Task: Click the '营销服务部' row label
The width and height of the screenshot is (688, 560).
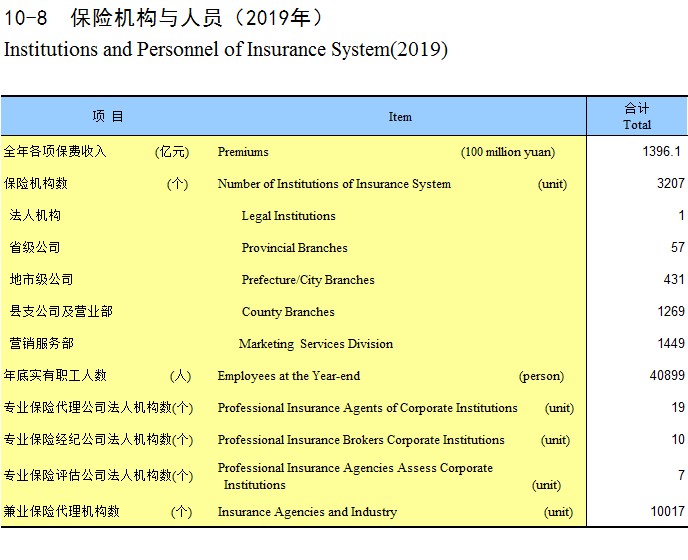Action: 41,344
